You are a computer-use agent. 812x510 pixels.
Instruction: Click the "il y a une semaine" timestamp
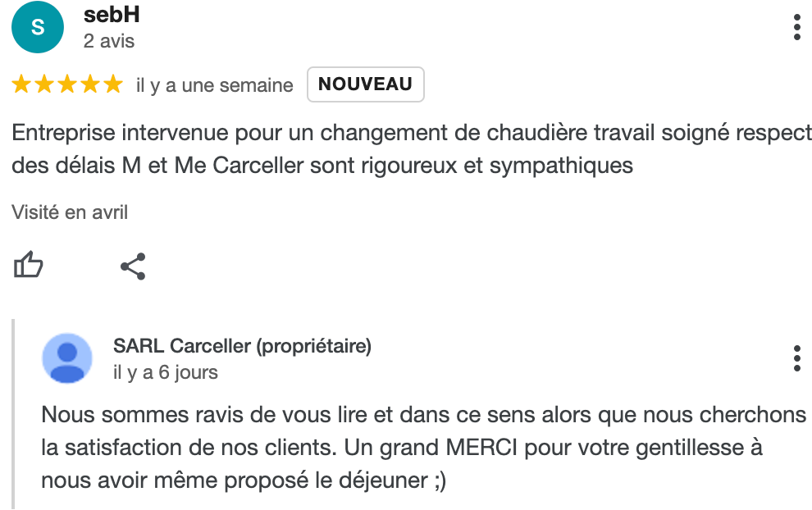pos(214,85)
